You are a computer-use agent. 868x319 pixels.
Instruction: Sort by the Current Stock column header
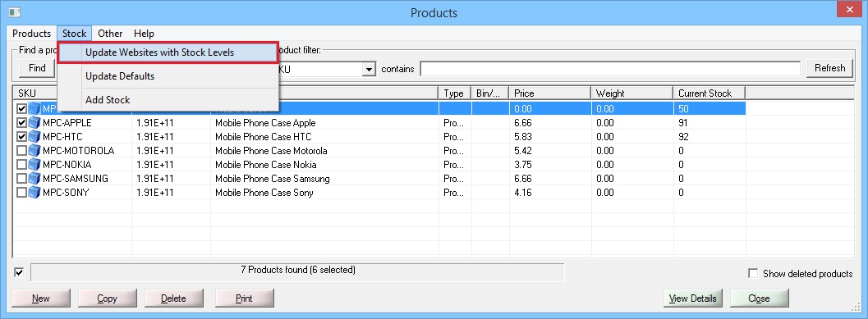710,93
